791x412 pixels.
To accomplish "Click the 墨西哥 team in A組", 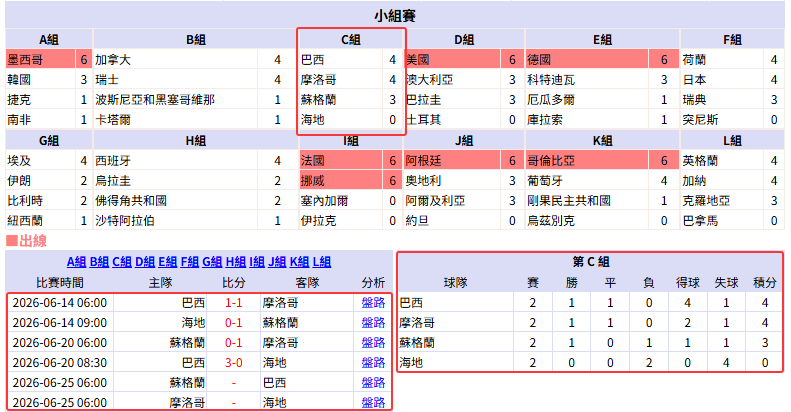I will coord(25,60).
